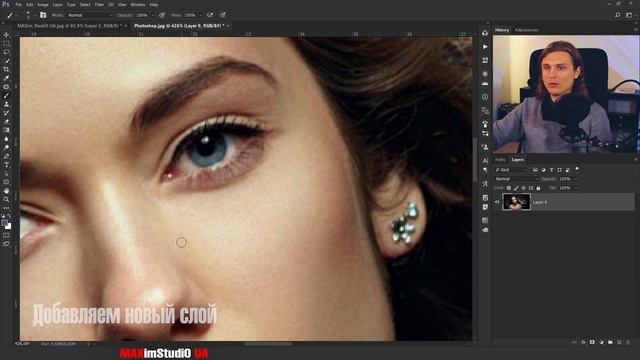
Task: Switch to the Adjustments panel tab
Action: (527, 30)
